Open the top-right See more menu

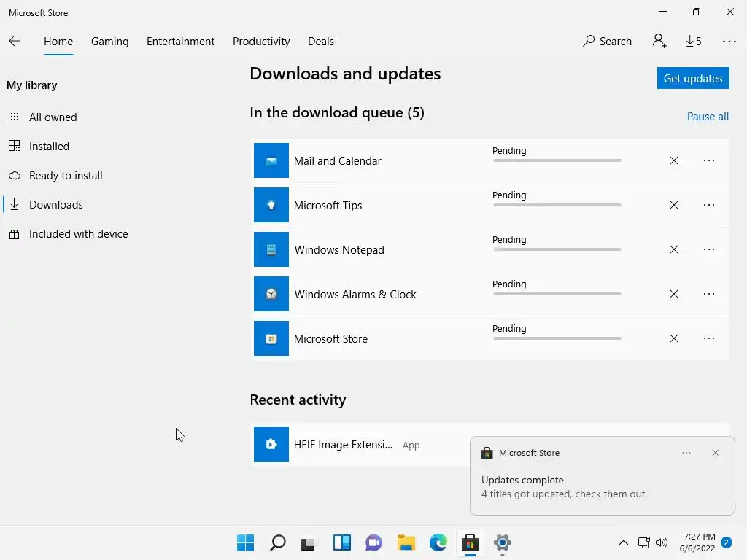tap(729, 42)
